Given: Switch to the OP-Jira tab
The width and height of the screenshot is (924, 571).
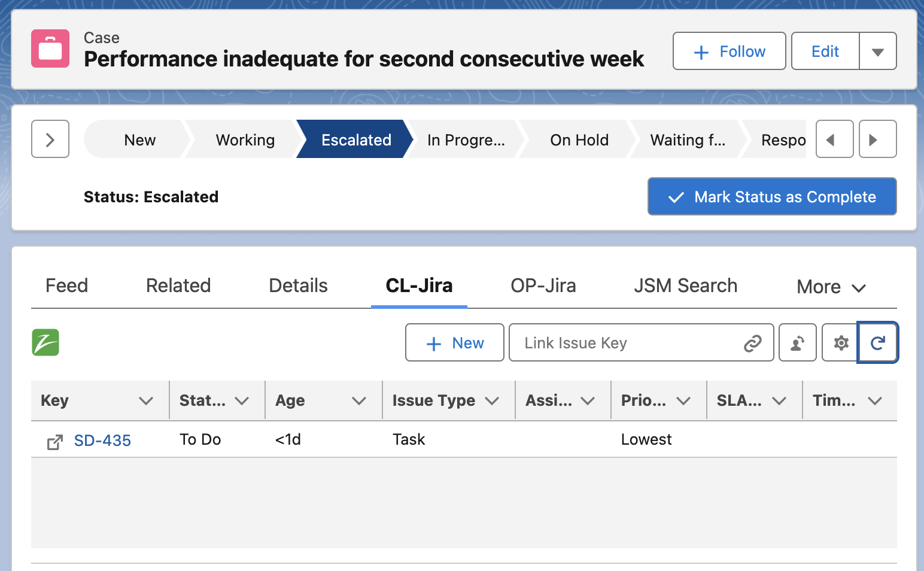Looking at the screenshot, I should coord(543,286).
